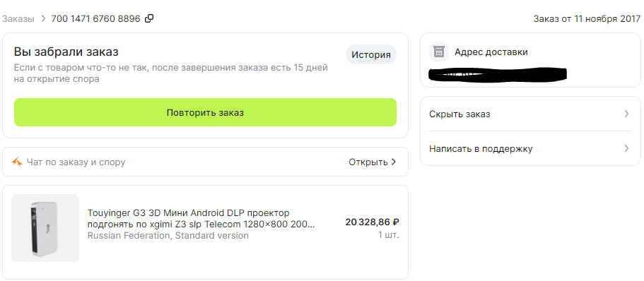Click the chevron beside Написать в поддержку

click(x=627, y=148)
